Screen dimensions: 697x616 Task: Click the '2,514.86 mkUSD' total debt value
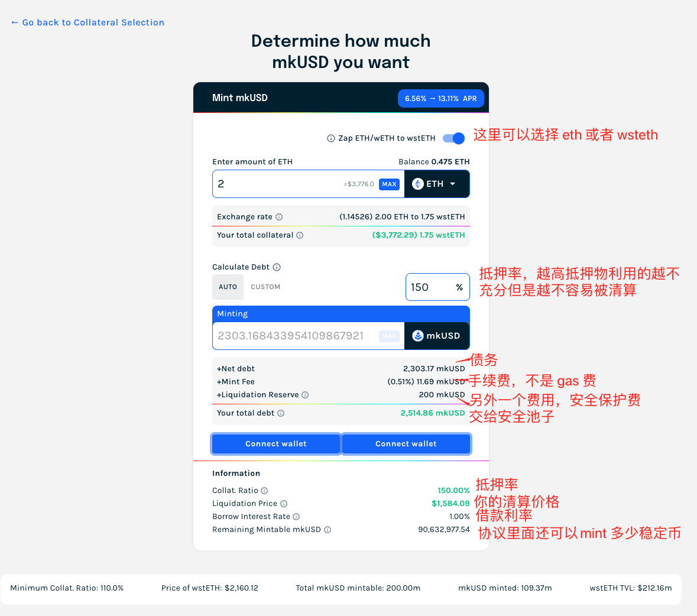[x=433, y=413]
